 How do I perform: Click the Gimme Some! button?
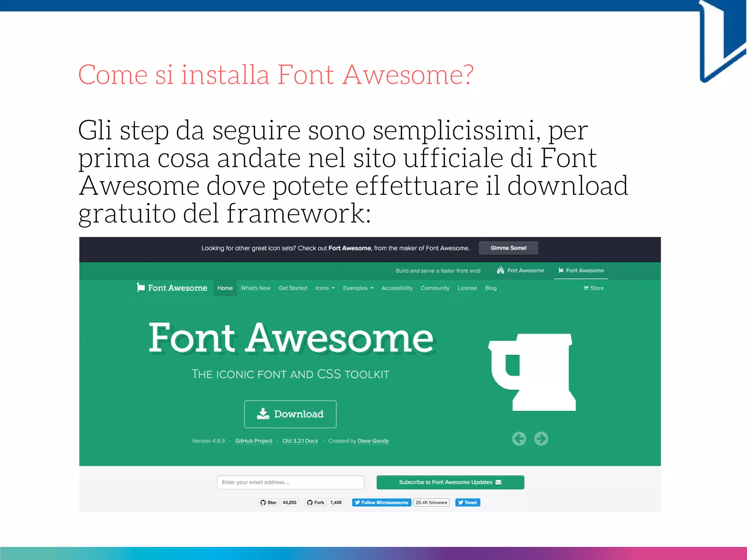[x=508, y=248]
